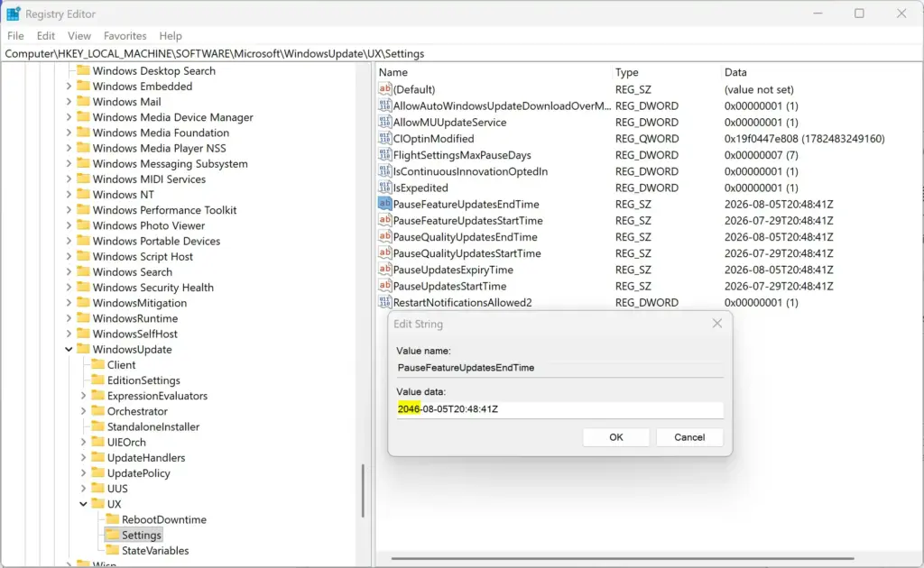Click the Windows Search folder icon

click(83, 271)
